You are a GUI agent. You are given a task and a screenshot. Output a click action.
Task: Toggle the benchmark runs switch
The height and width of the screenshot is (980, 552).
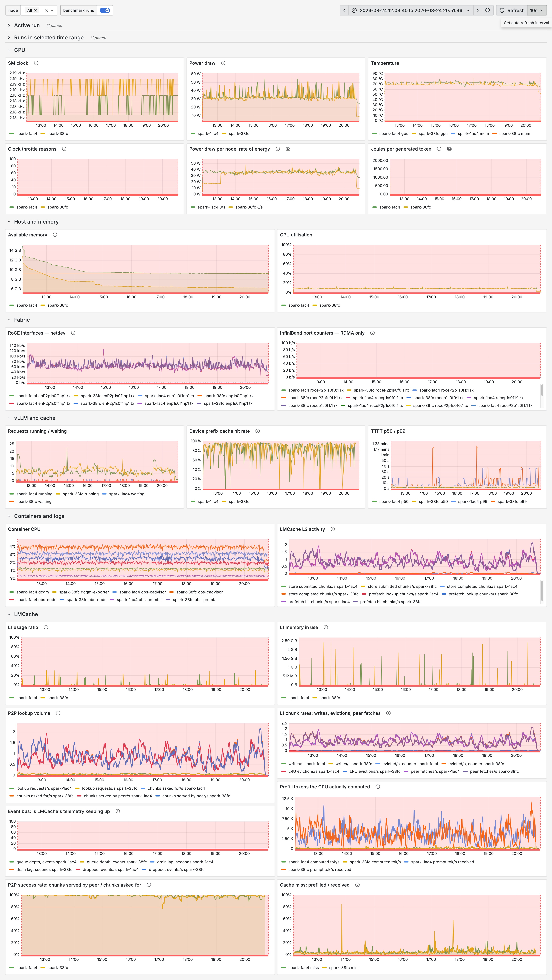click(105, 11)
